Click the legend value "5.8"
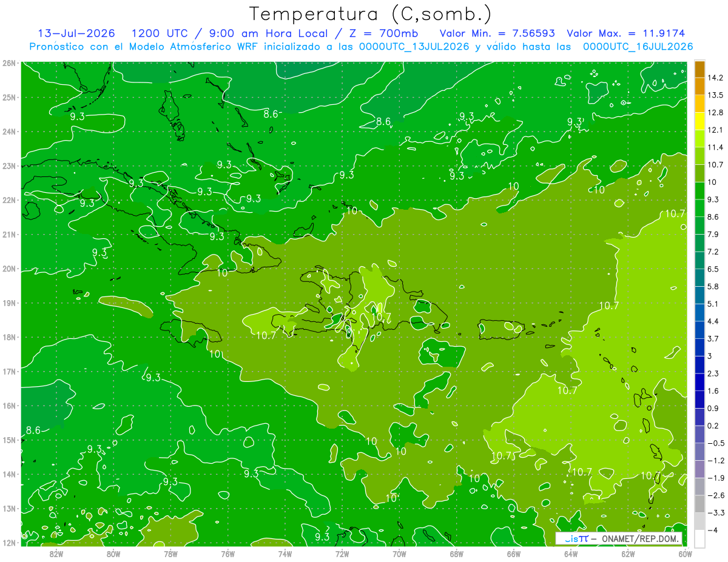Screen dimensions: 728x562 (x=713, y=286)
